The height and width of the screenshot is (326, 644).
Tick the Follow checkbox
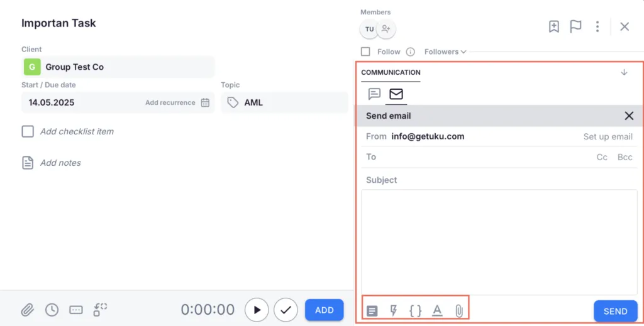coord(365,52)
